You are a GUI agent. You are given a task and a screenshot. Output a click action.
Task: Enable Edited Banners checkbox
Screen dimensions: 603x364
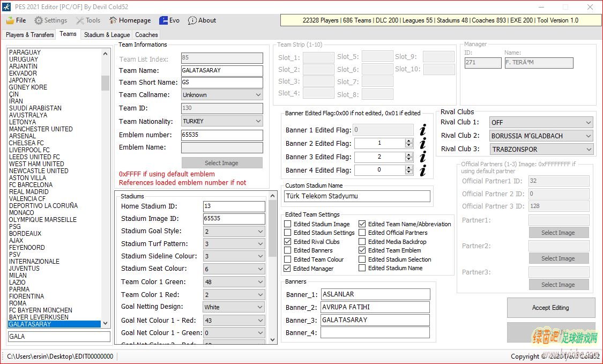tap(287, 250)
